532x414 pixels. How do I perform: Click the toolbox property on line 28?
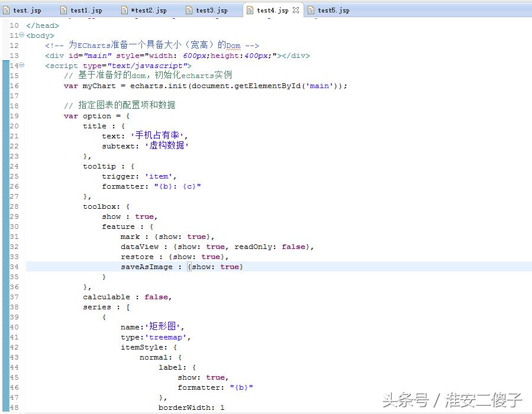coord(101,206)
